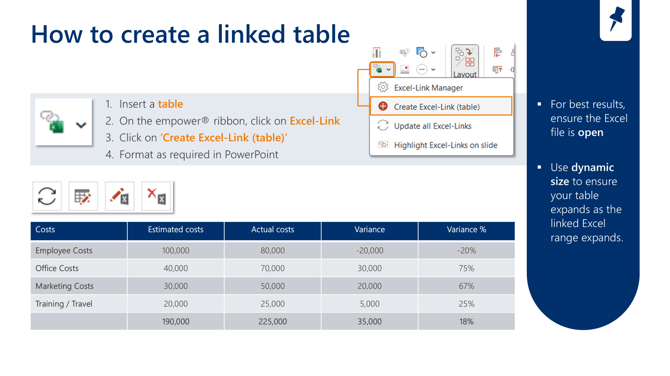
Task: Expand the dropdown arrow beside the shapes icon
Action: pos(433,53)
